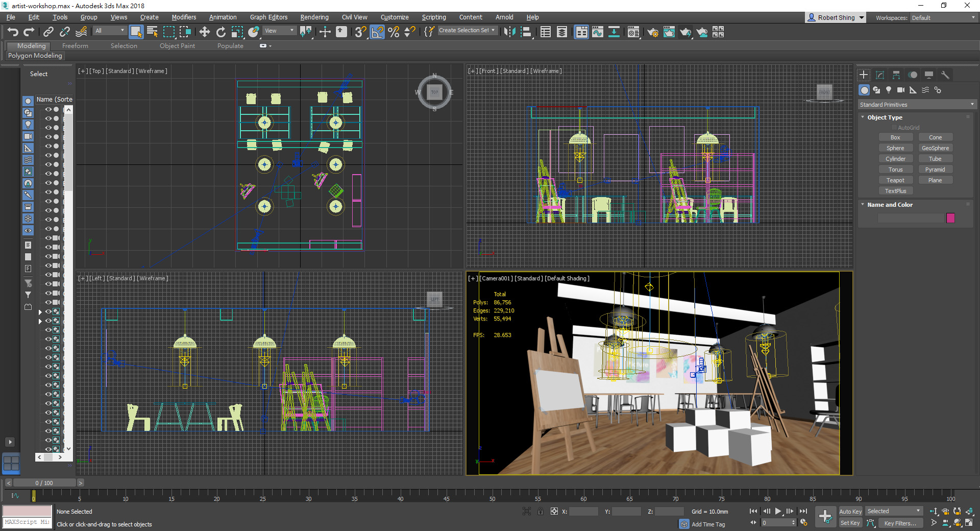The width and height of the screenshot is (980, 531).
Task: Open the Render Setup teapot icon
Action: [x=652, y=32]
